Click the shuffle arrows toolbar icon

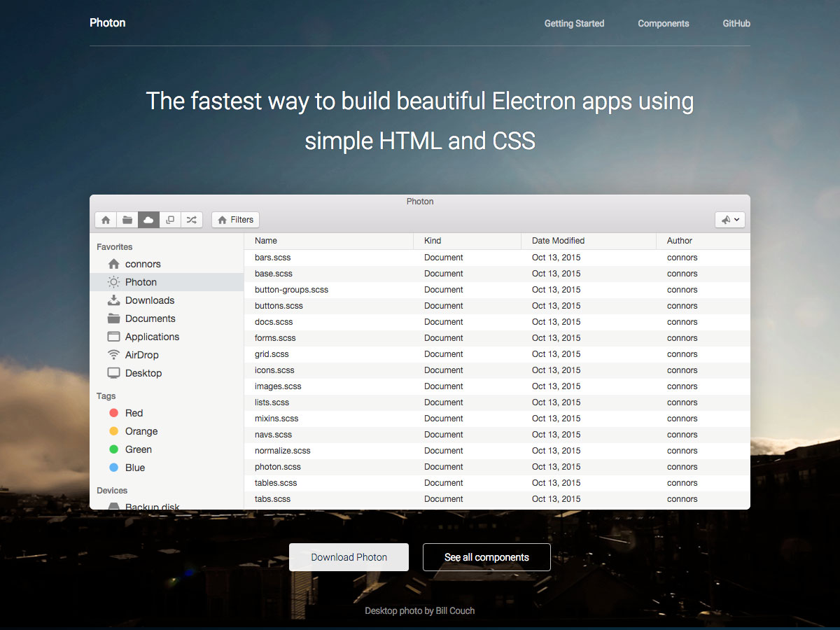(x=192, y=220)
